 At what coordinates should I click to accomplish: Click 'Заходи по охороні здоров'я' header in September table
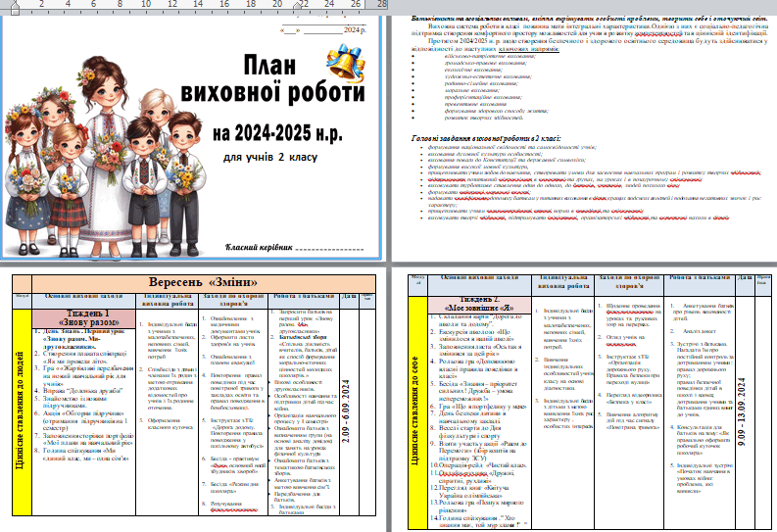[x=233, y=300]
